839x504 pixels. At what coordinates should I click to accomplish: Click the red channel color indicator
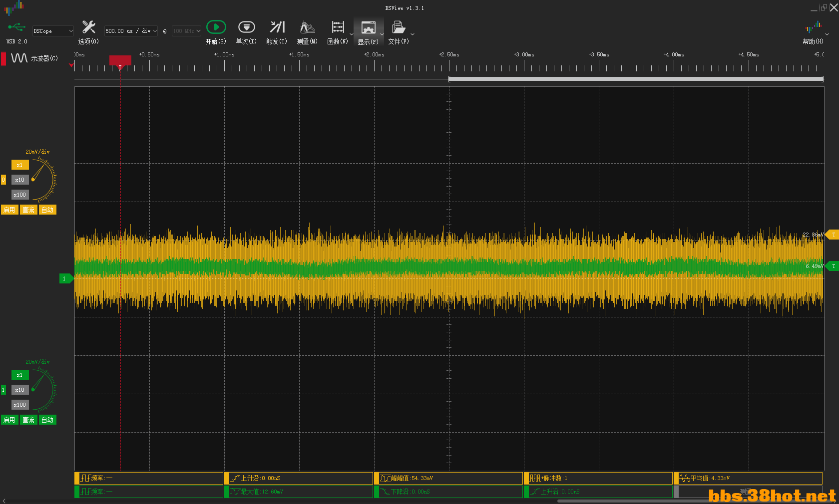tap(3, 58)
